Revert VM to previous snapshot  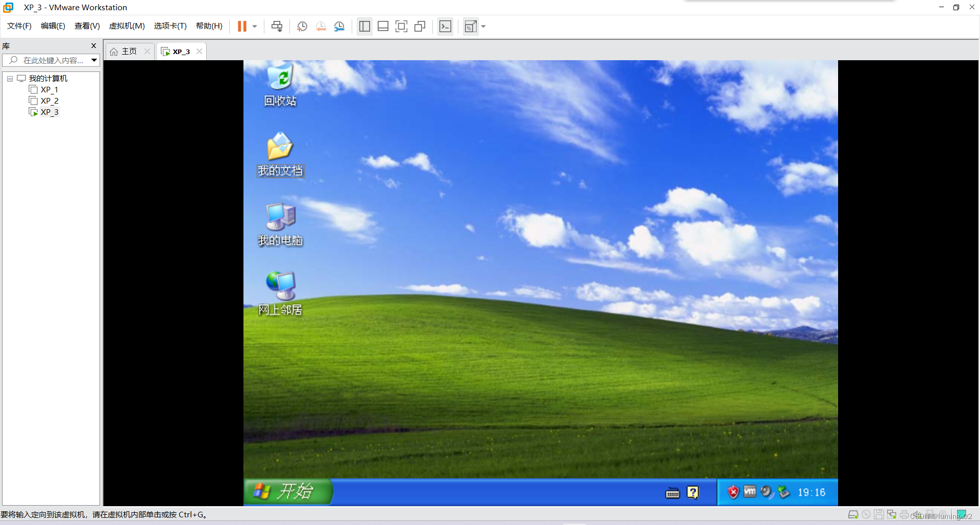pos(321,27)
